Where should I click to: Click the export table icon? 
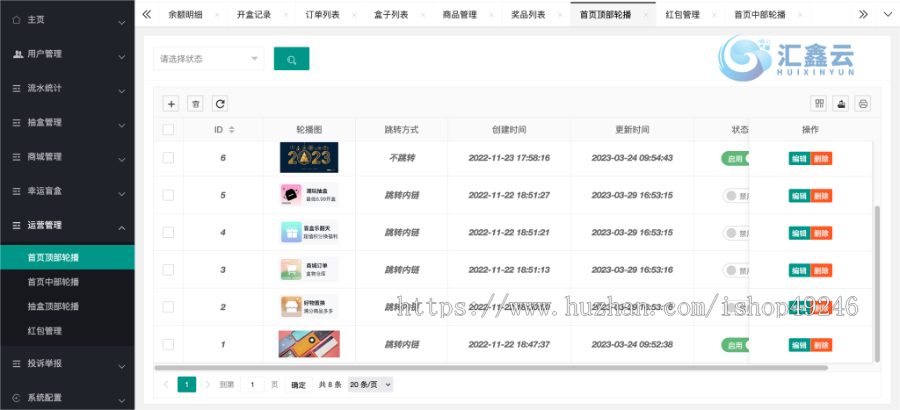841,103
